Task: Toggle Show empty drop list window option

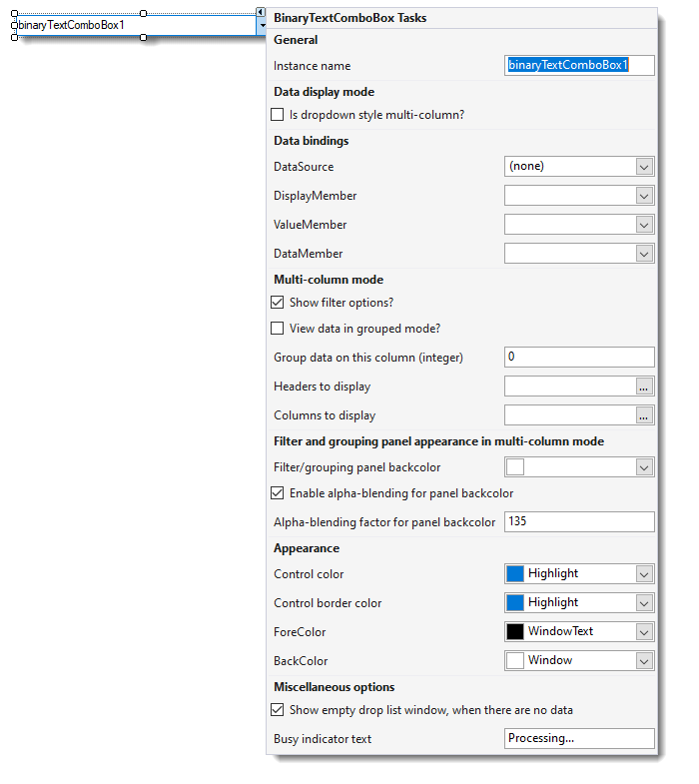Action: 277,710
